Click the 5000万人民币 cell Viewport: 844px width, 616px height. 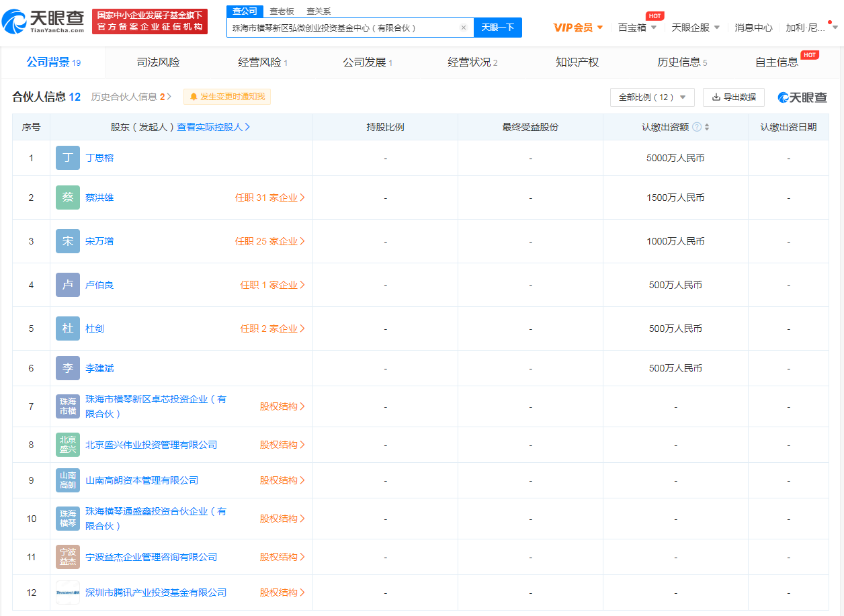click(675, 158)
